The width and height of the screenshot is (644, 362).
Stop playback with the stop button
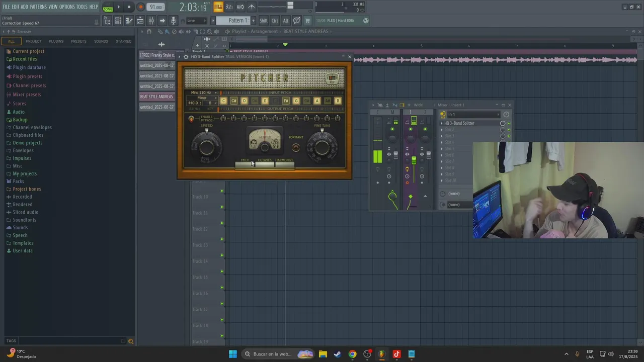click(129, 7)
